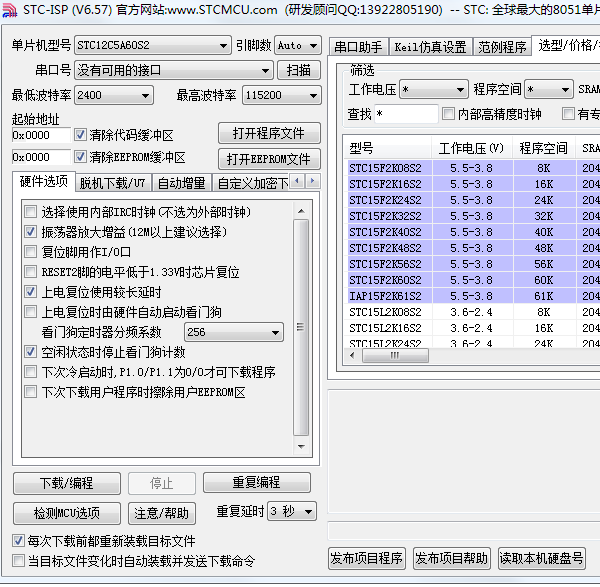Open the 工作电压 filter dropdown
Image resolution: width=600 pixels, height=587 pixels.
coord(434,90)
